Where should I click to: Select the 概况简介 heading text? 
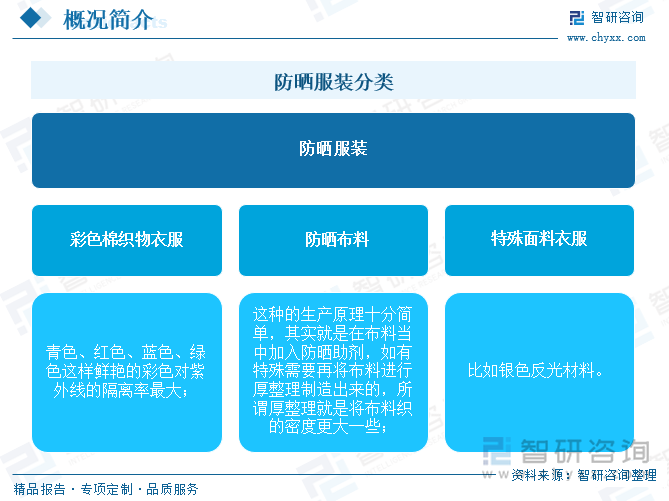tap(108, 20)
